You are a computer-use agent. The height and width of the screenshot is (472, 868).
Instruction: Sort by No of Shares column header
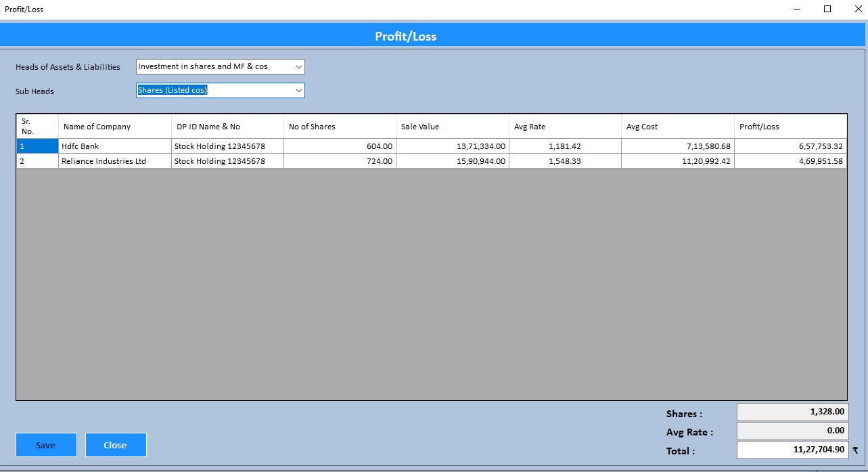[339, 127]
